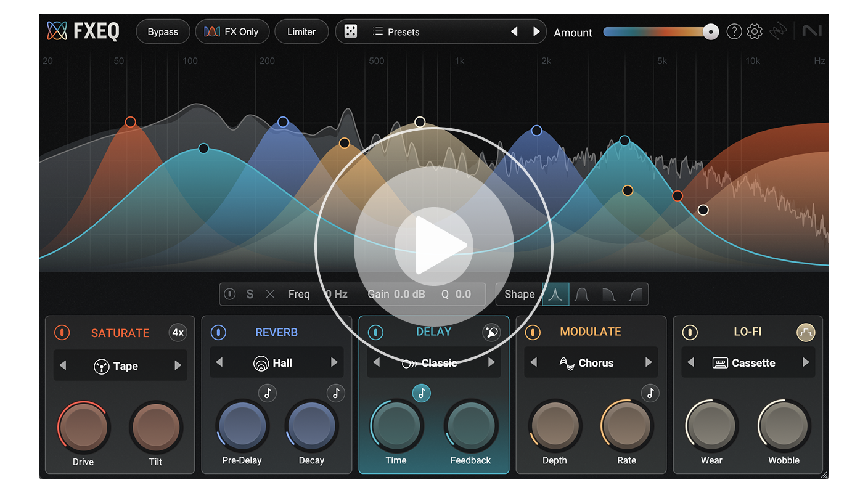
Task: Remove the band with X icon
Action: tap(270, 295)
